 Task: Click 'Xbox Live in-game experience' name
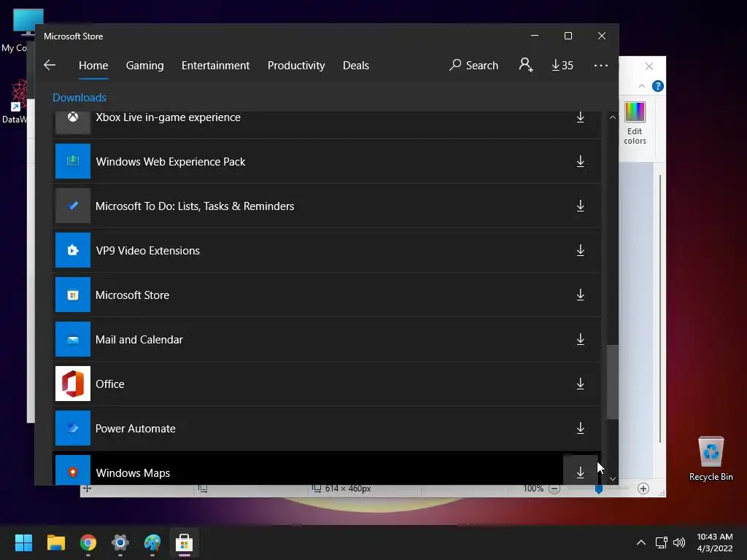169,117
